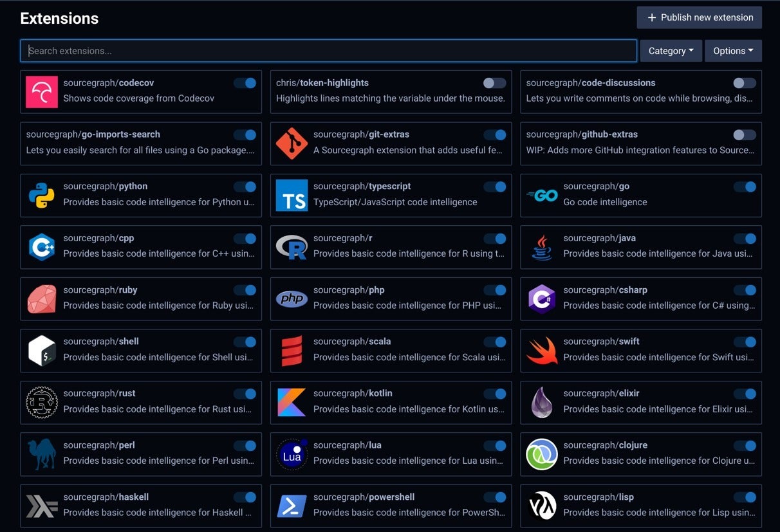
Task: Click the PowerShell logo icon
Action: (292, 506)
